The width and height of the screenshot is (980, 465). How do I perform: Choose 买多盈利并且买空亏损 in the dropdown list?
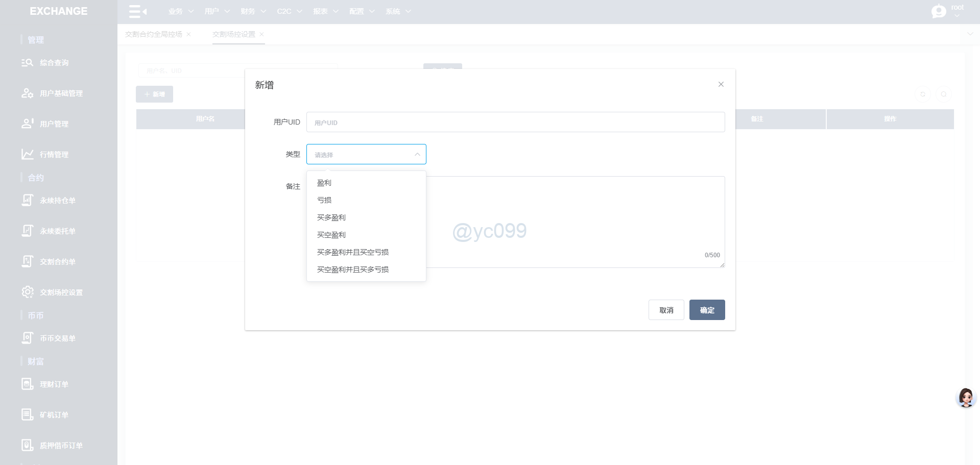point(352,252)
